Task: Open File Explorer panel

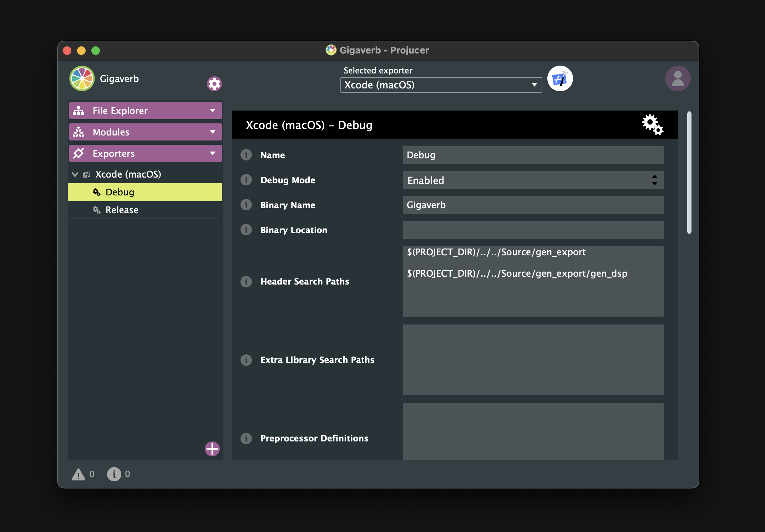Action: tap(144, 110)
